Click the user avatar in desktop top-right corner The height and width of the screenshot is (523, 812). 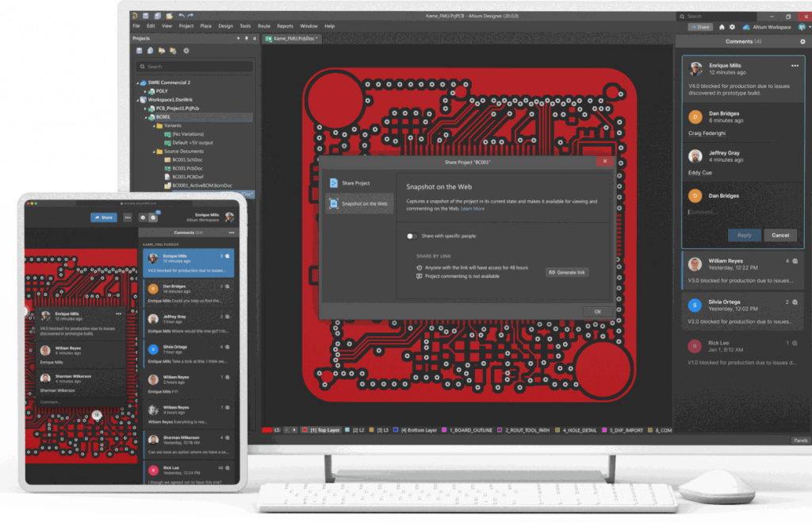tap(802, 27)
